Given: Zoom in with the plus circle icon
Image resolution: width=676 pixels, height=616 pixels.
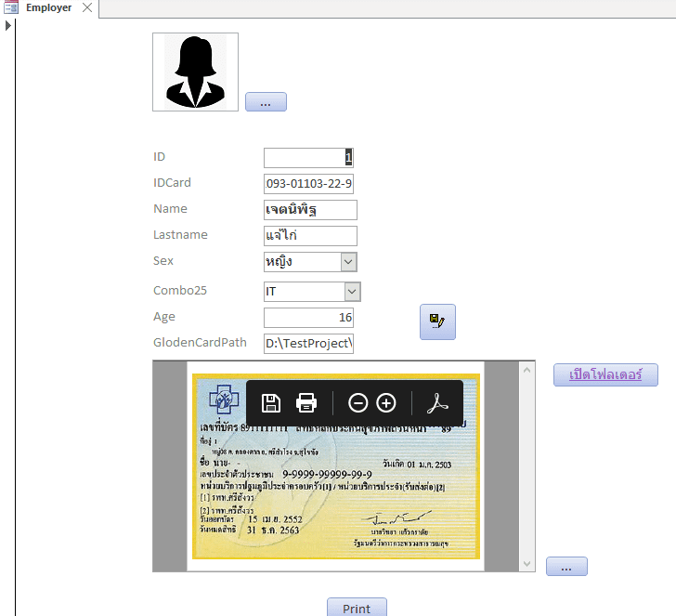Looking at the screenshot, I should click(386, 403).
